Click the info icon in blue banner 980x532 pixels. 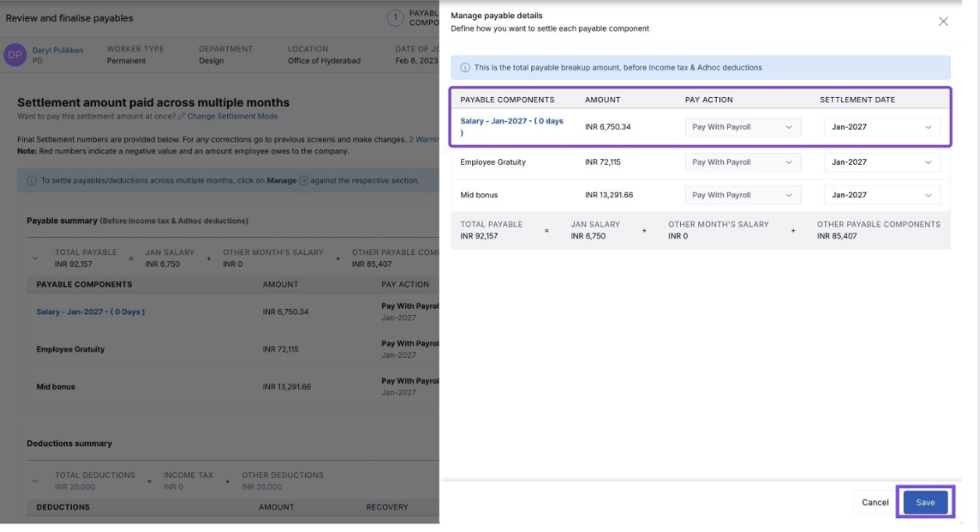(x=465, y=68)
